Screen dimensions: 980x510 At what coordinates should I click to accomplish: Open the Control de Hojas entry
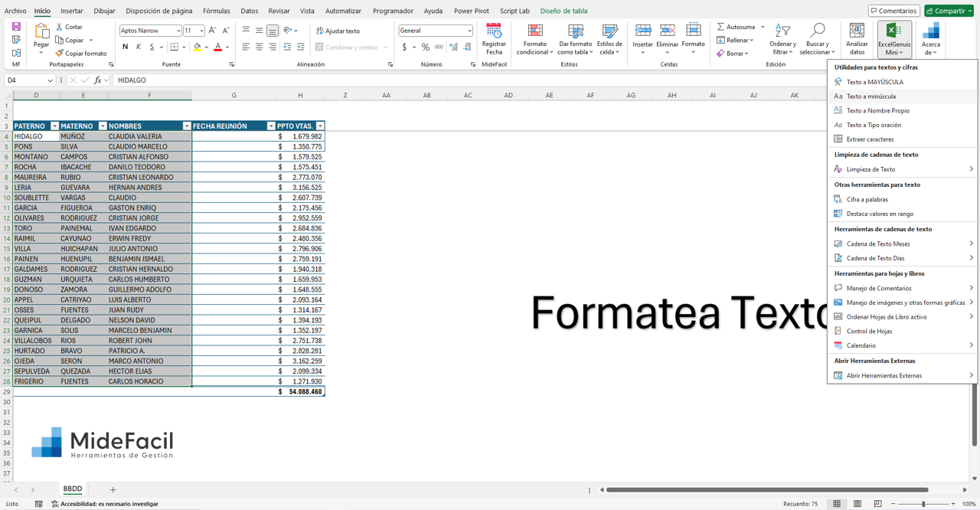(902, 331)
